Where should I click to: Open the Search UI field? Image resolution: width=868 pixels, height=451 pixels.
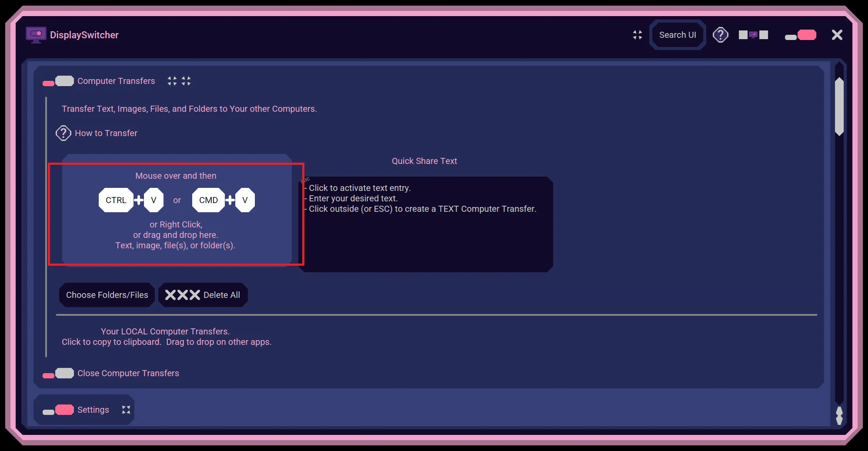pyautogui.click(x=678, y=35)
